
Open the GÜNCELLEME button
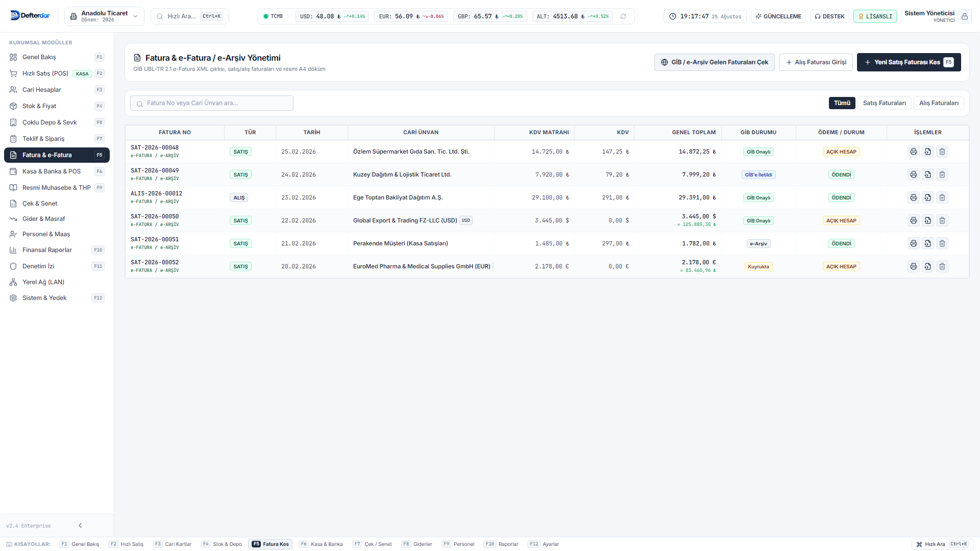tap(778, 16)
